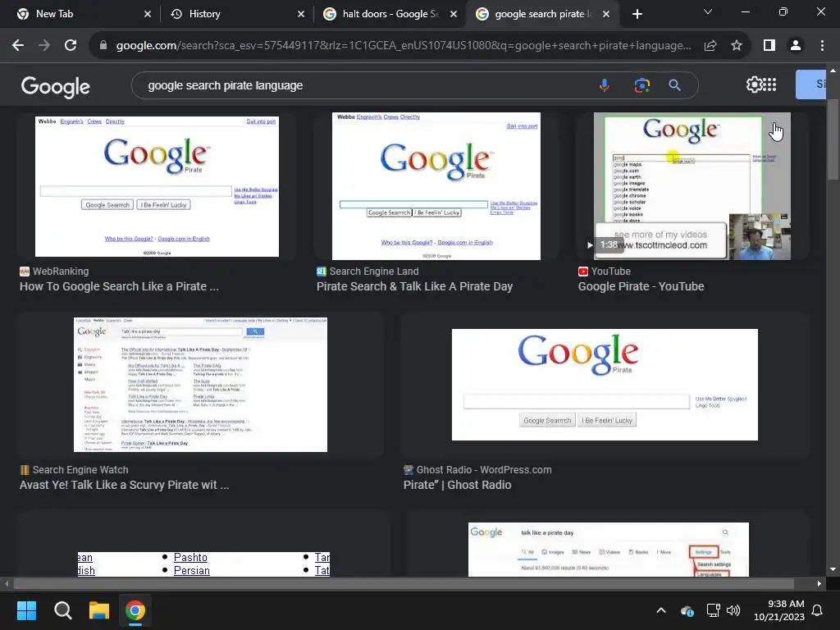Open Google Pirate - YouTube link
Image resolution: width=840 pixels, height=630 pixels.
coord(641,286)
